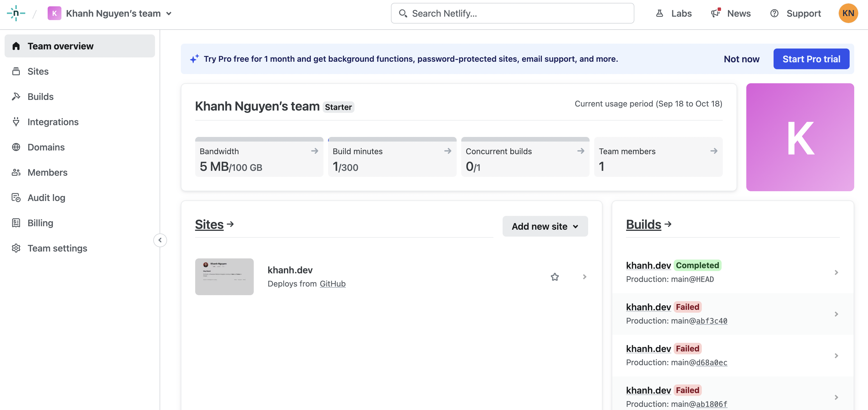Expand the Add new site dropdown
Screen dimensions: 868x410
tap(545, 226)
